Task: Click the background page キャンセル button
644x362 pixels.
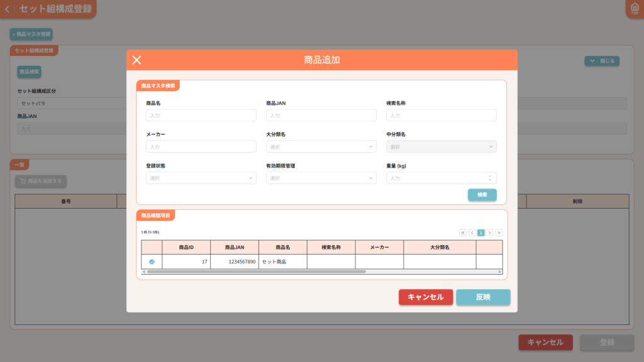Action: click(x=545, y=343)
